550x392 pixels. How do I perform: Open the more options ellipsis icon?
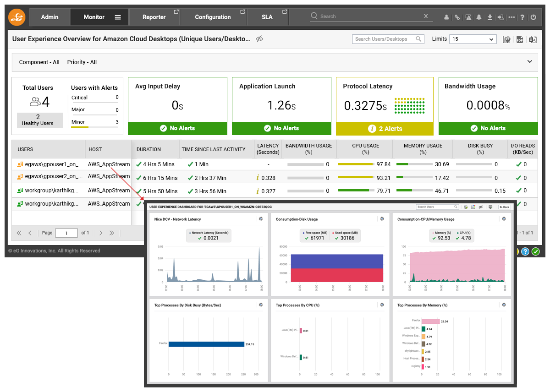coord(511,17)
